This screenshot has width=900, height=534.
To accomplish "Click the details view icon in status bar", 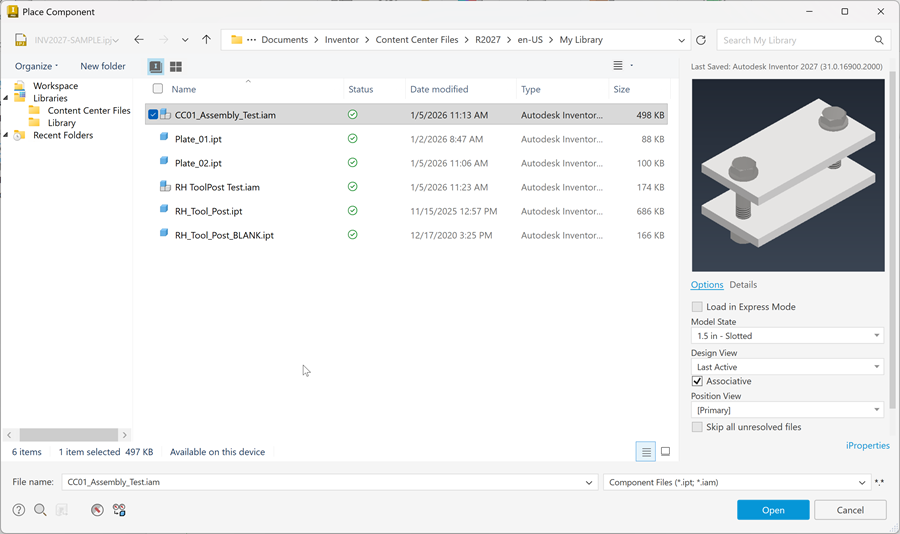I will click(646, 452).
